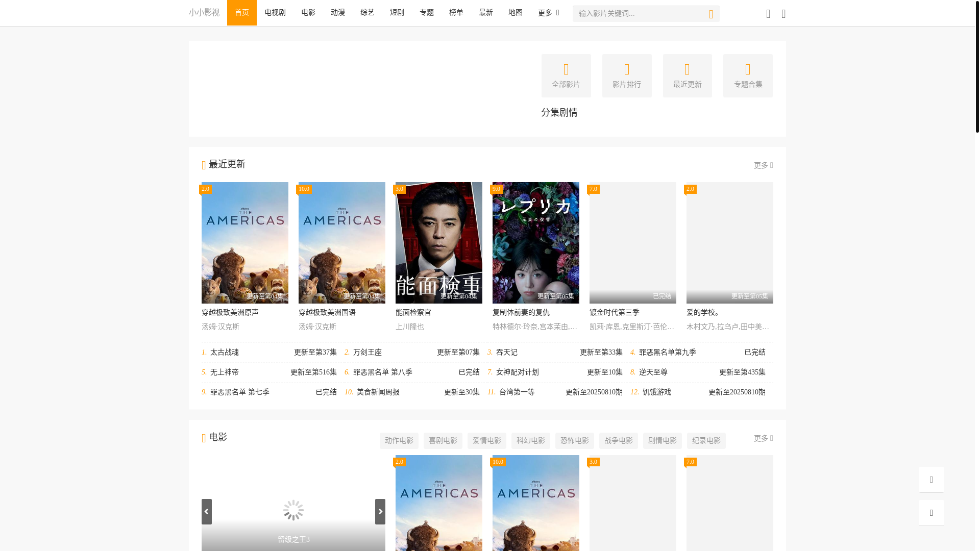
Task: Open the 电视剧 navigation tab
Action: [x=275, y=13]
